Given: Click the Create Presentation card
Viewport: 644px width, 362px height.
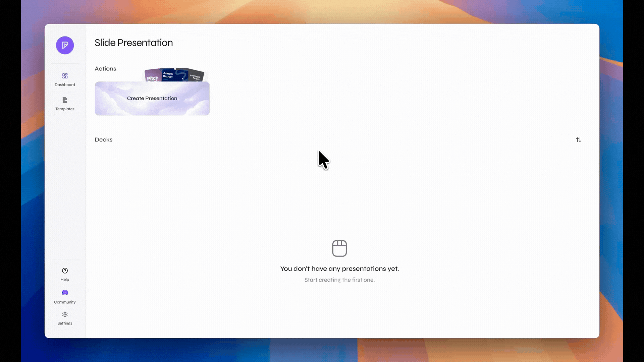Looking at the screenshot, I should (x=152, y=98).
